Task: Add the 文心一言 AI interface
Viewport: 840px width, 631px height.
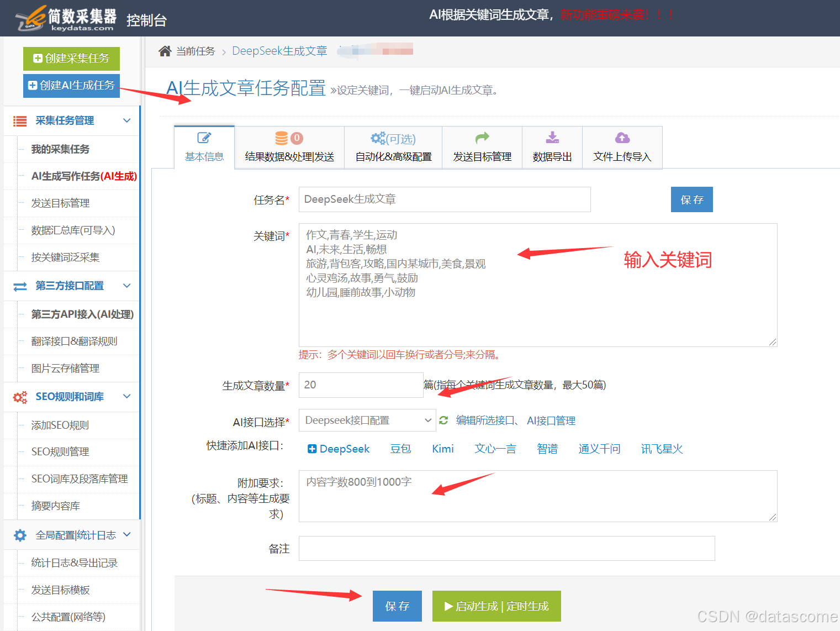Action: [495, 449]
